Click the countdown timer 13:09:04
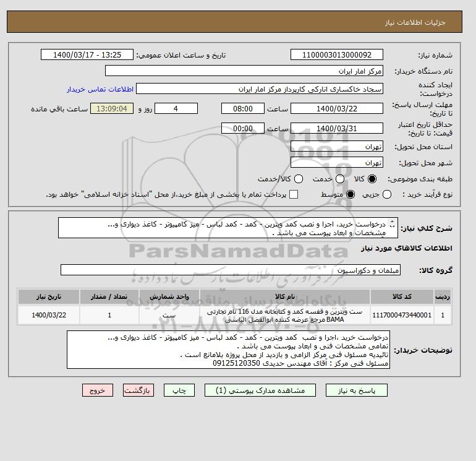Screen dimensions: 476x461 (x=112, y=108)
